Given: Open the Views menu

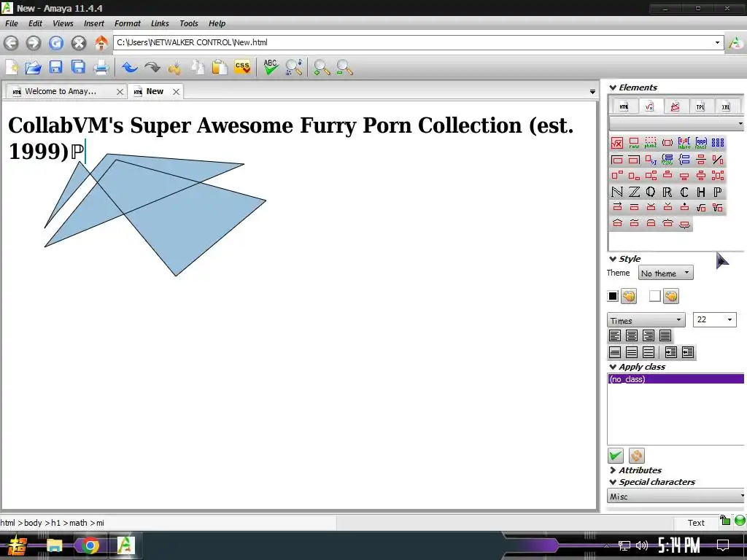Looking at the screenshot, I should tap(63, 23).
